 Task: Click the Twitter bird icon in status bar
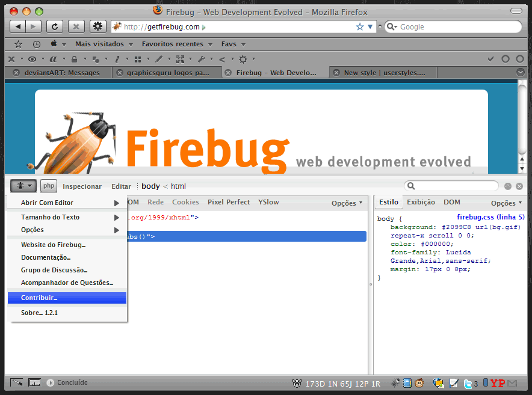click(x=468, y=384)
